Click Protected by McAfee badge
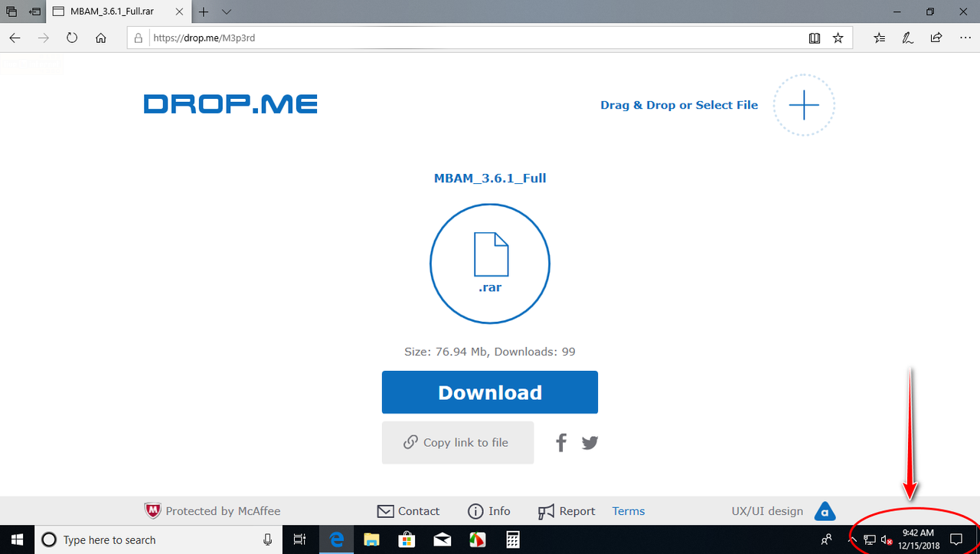 213,511
